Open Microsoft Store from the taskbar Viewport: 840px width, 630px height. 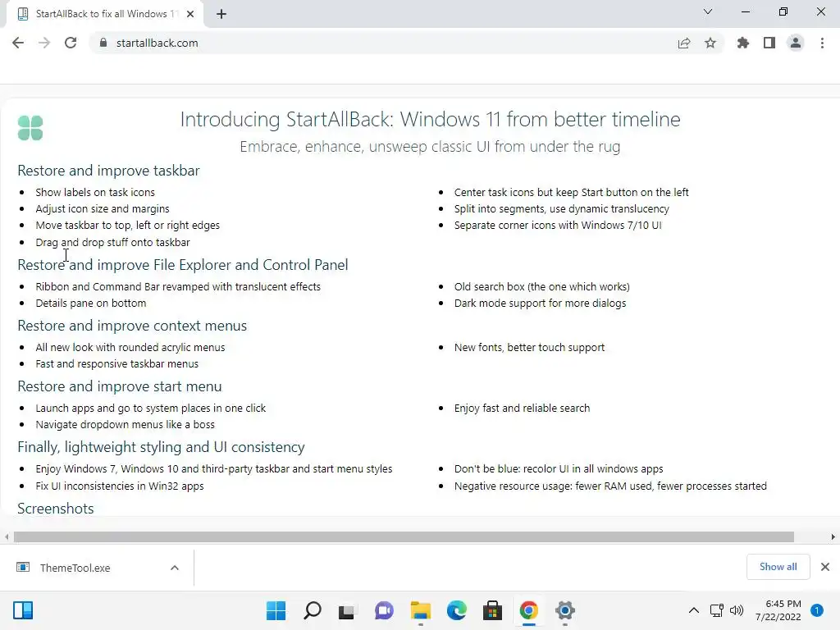[x=492, y=610]
